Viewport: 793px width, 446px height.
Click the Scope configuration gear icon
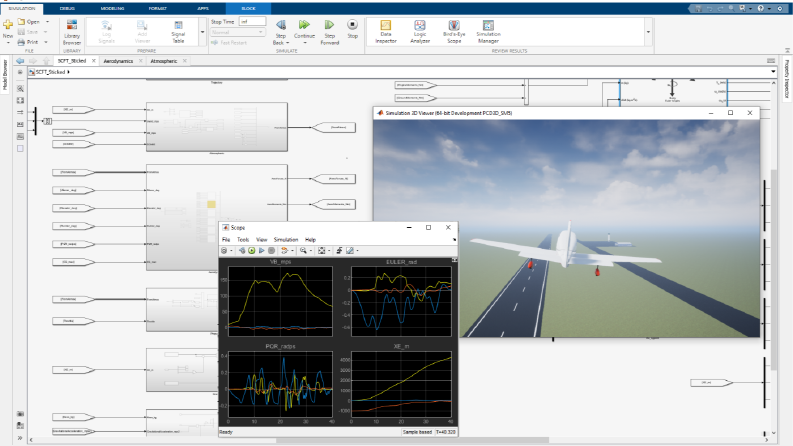click(x=224, y=250)
